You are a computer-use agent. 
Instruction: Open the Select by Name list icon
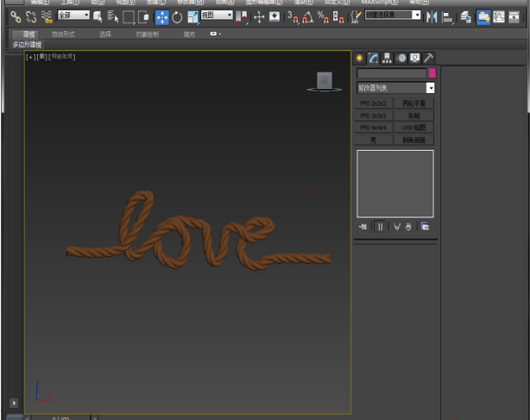[x=112, y=16]
